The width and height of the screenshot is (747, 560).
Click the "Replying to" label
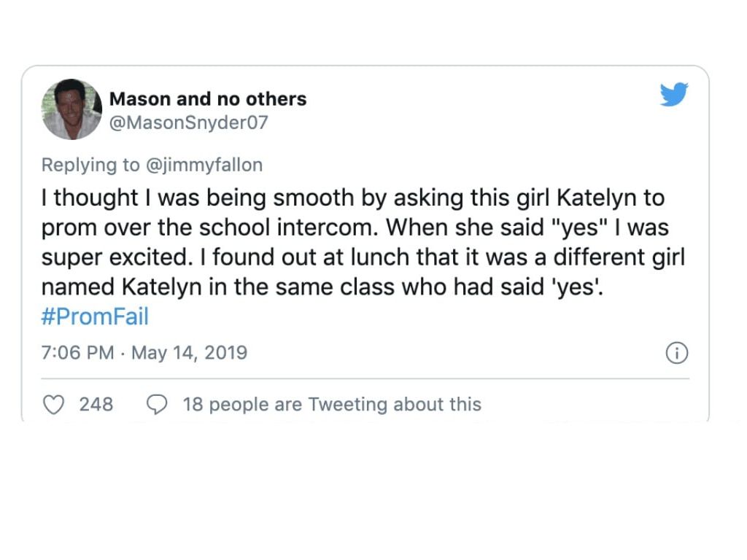[90, 165]
